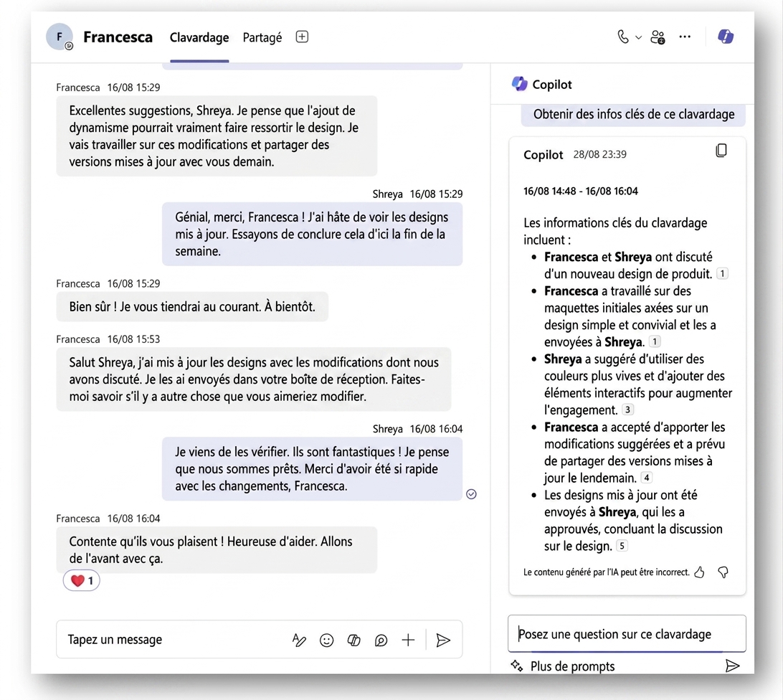Toggle the Copilot pane icon in header
This screenshot has height=700, width=783.
tap(725, 37)
